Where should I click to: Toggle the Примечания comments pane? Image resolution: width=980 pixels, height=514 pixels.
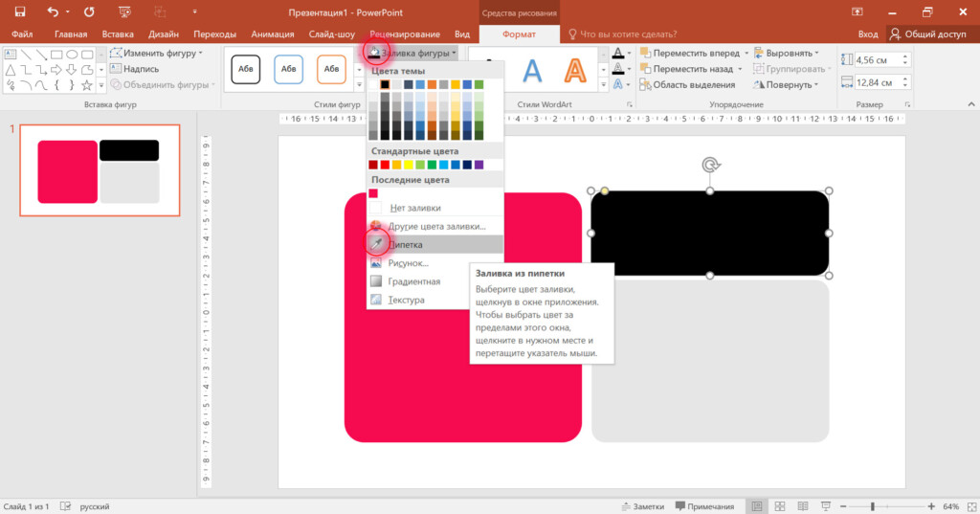[x=704, y=506]
